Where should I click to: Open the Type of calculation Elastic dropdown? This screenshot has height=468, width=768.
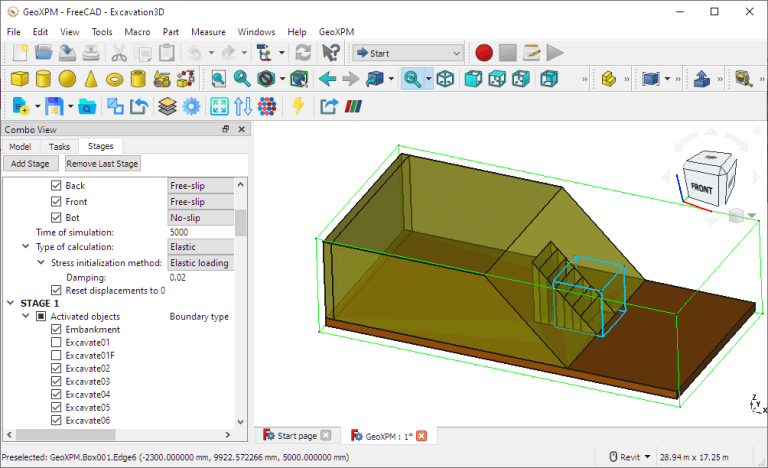tap(200, 247)
